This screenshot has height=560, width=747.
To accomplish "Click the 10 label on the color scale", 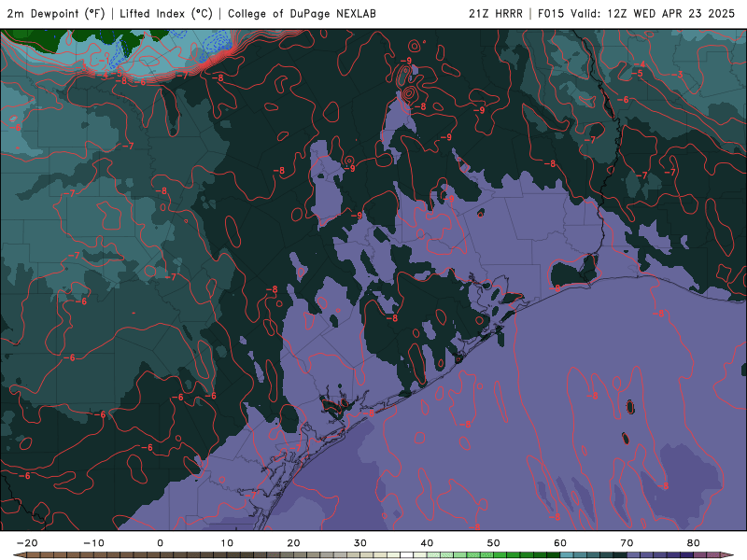I will coord(227,543).
